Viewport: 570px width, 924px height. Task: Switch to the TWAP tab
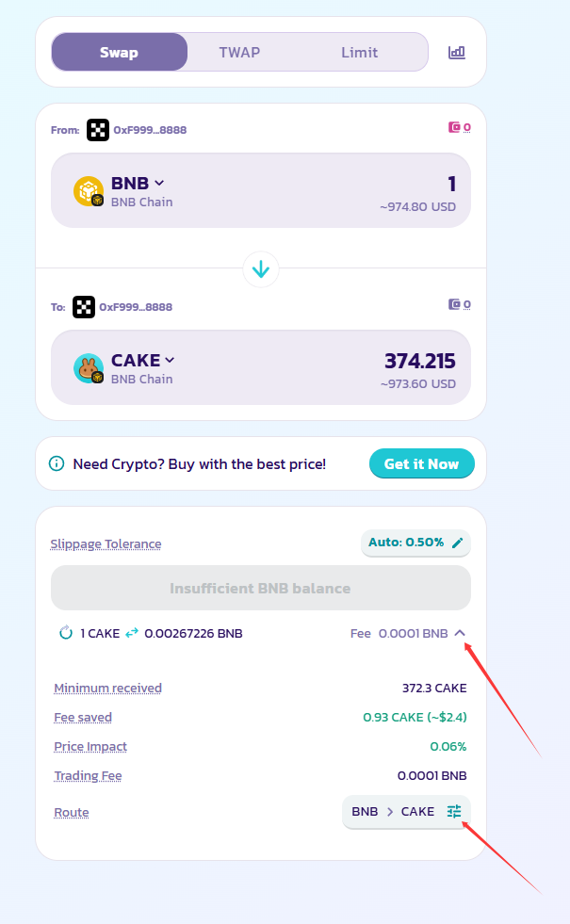(x=239, y=53)
